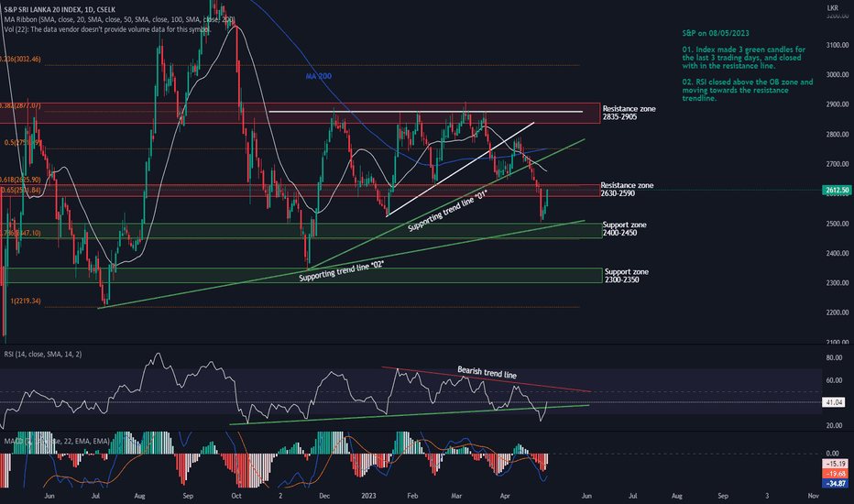Click Apr on the time axis
Screen dimensions: 854x504
(x=505, y=496)
